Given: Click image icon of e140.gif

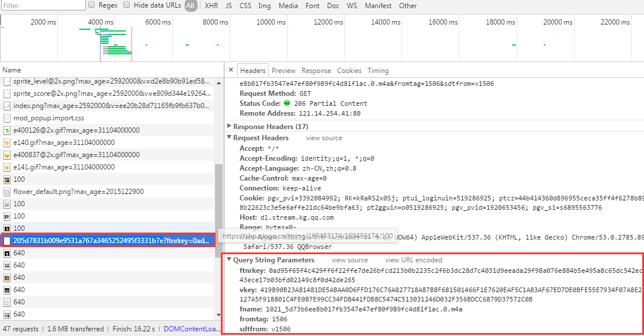Looking at the screenshot, I should coord(6,143).
